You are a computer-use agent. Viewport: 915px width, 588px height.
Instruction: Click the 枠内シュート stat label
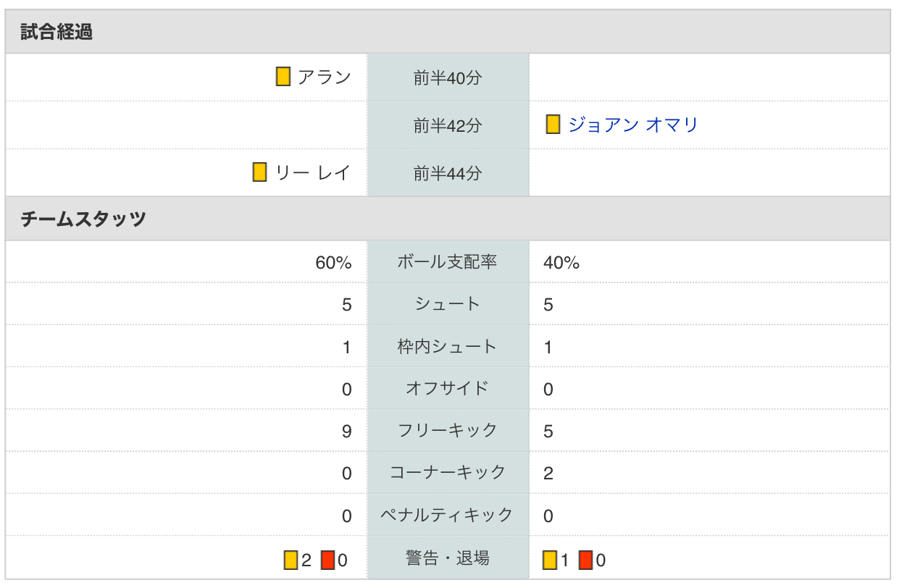point(448,347)
